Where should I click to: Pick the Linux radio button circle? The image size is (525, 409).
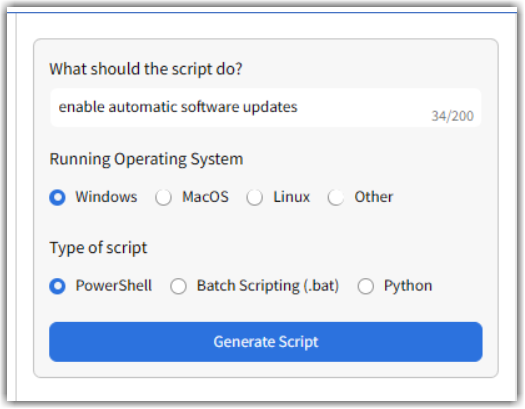pos(254,197)
